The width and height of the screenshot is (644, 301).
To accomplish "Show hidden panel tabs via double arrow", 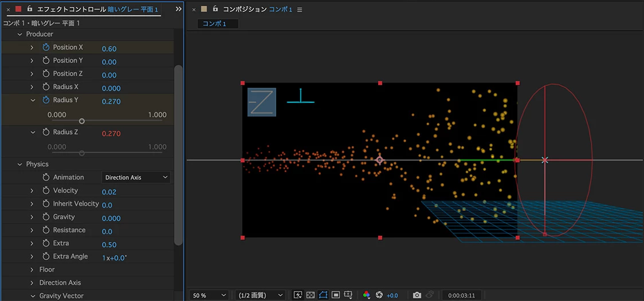I will tap(178, 9).
